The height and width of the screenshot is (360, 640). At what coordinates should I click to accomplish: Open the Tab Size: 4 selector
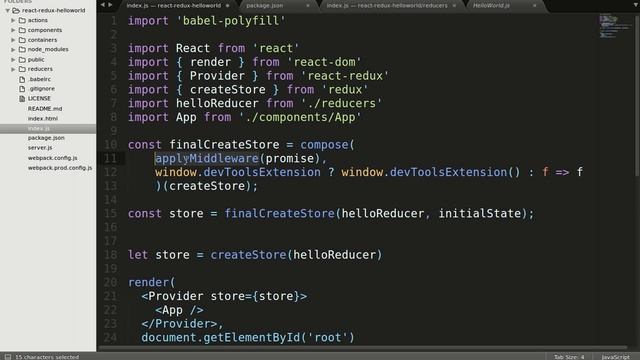coord(569,357)
